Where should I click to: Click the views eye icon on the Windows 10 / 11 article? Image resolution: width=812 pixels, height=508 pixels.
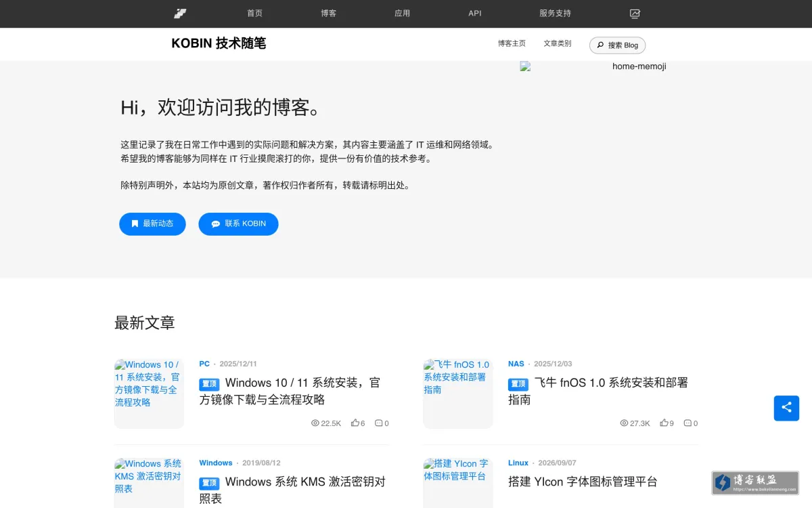[x=315, y=423]
